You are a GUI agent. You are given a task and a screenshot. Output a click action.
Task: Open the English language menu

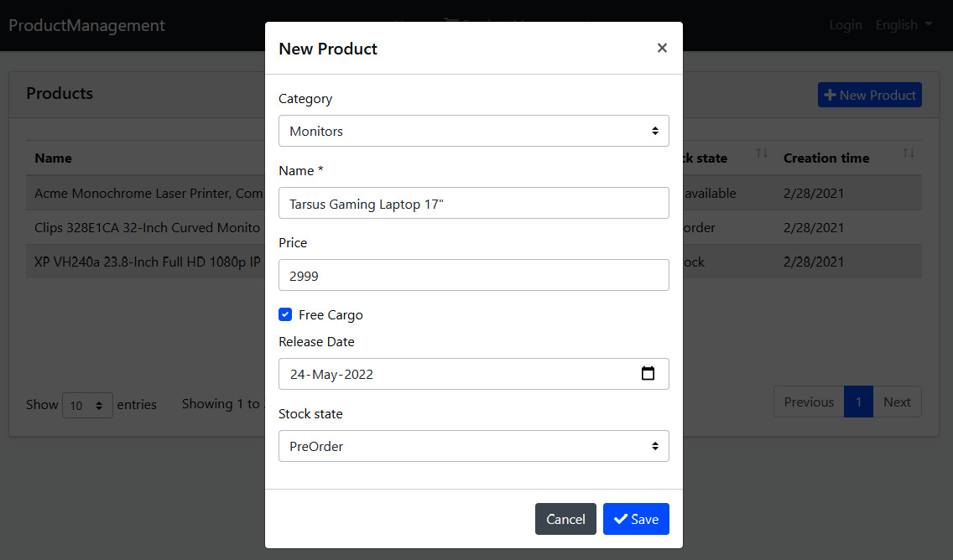pos(904,25)
